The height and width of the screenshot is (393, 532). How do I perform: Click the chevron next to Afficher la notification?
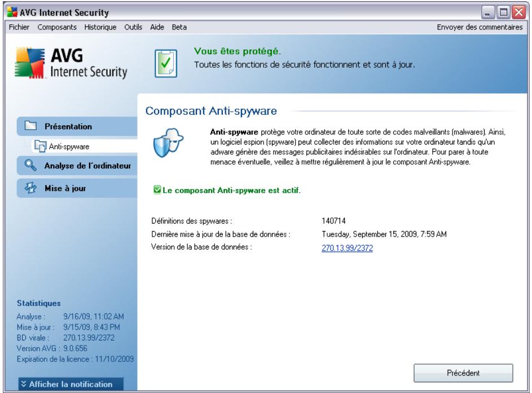click(23, 384)
